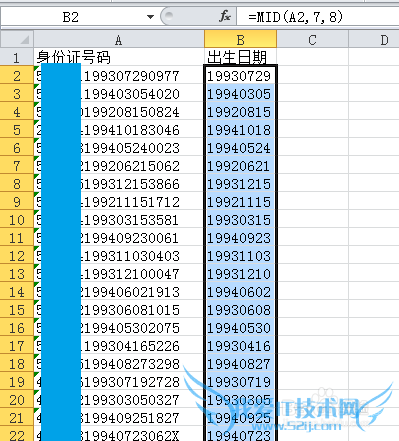This screenshot has width=399, height=441.
Task: Click ID number ending 199303050327
Action: [119, 399]
